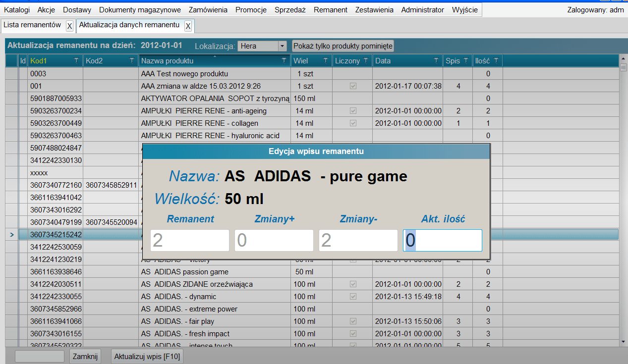Open the Dostawy menu

[77, 10]
